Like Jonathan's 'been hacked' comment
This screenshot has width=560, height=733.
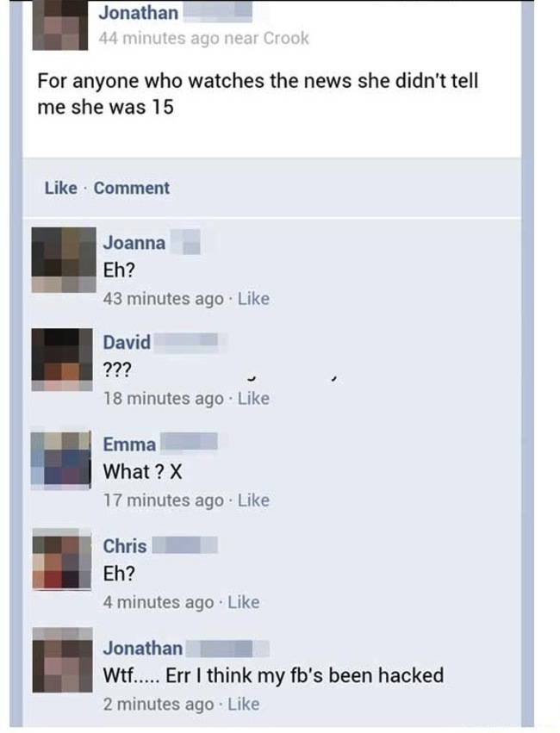(x=244, y=704)
